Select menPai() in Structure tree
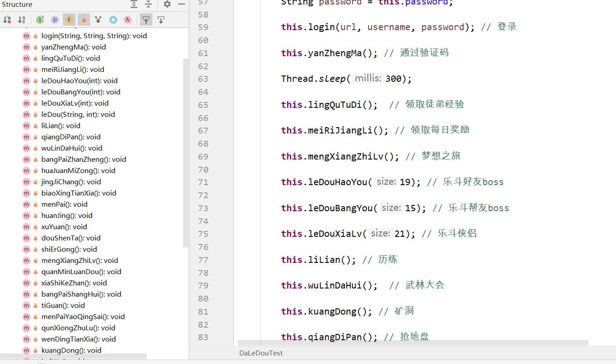 click(64, 204)
